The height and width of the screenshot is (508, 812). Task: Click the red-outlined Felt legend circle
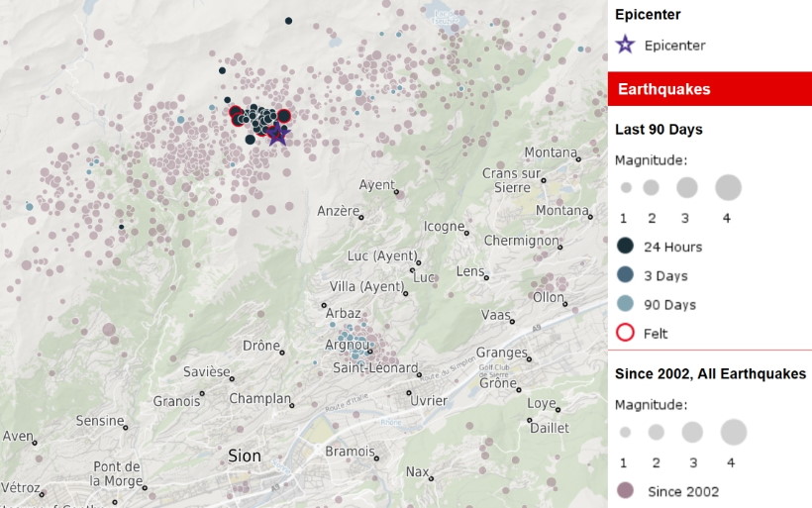[625, 333]
